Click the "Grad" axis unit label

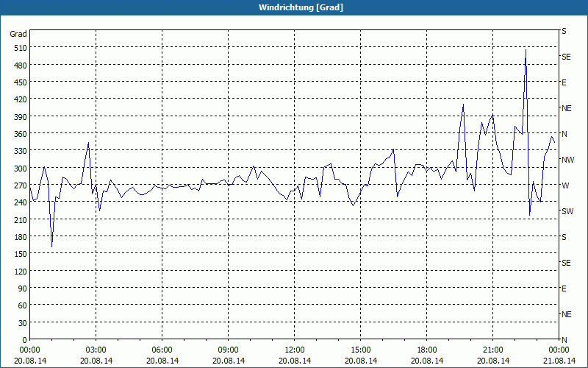click(18, 34)
